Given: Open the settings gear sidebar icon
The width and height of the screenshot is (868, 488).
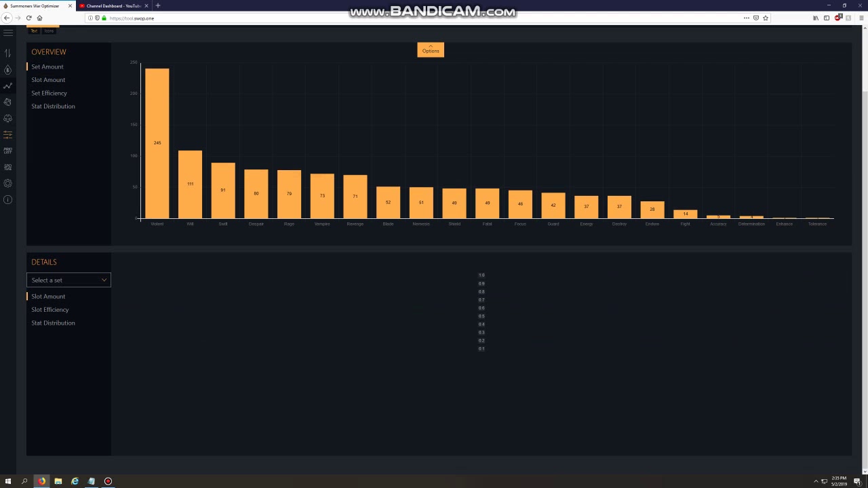Looking at the screenshot, I should tap(7, 183).
